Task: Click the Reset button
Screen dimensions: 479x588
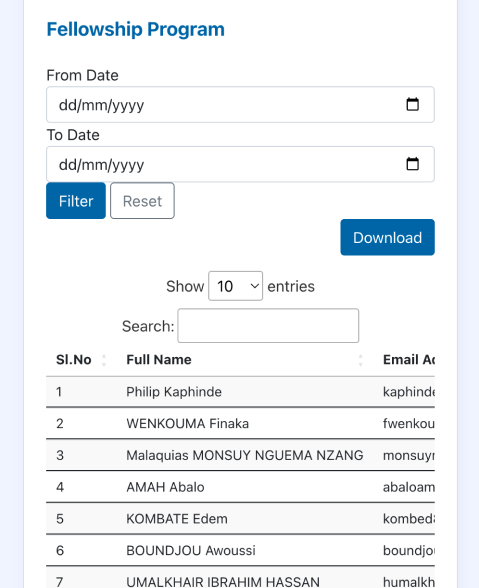Action: coord(143,201)
